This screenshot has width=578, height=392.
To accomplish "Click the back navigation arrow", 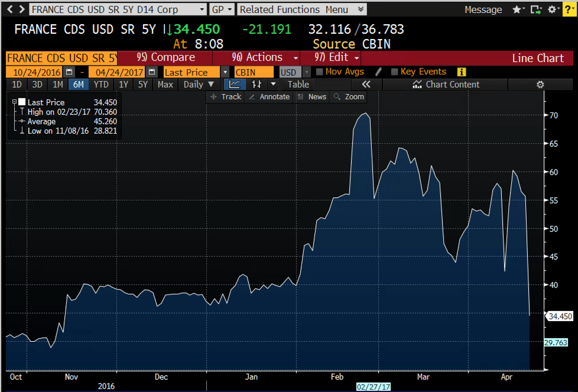I will pyautogui.click(x=10, y=9).
